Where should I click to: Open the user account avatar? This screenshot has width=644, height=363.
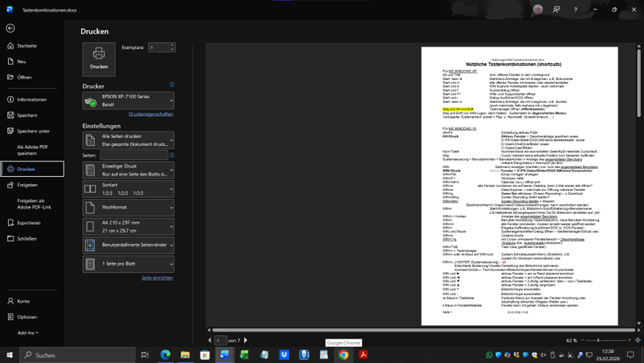538,9
